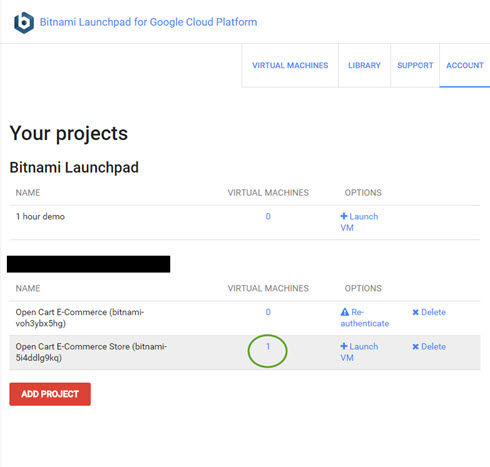Screen dimensions: 490x467
Task: Open the 1 virtual machine count for E-Commerce Store
Action: click(268, 347)
